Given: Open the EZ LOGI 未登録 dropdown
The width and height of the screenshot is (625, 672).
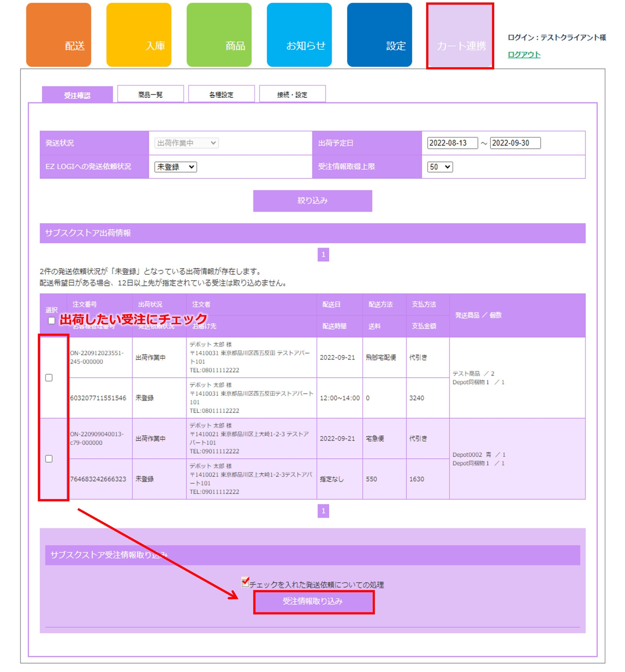Looking at the screenshot, I should tap(175, 167).
